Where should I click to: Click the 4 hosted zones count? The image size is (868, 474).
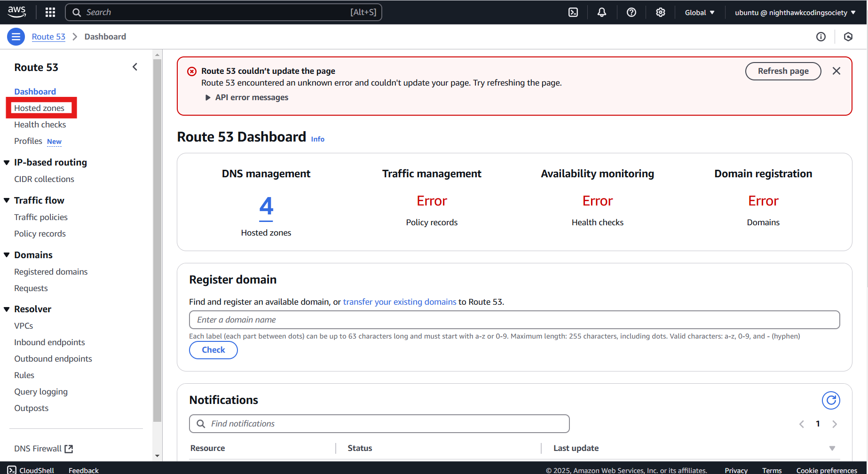(x=266, y=207)
